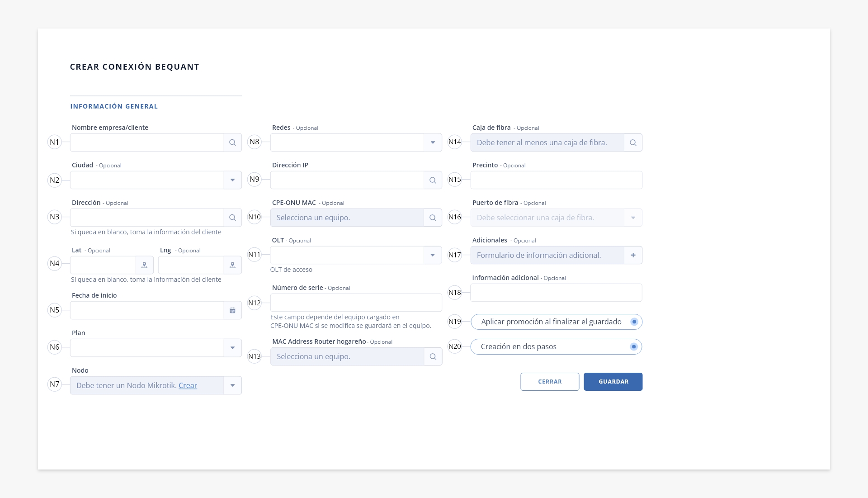Screen dimensions: 868x498
Task: Open the Plan dropdown arrow
Action: pyautogui.click(x=232, y=348)
